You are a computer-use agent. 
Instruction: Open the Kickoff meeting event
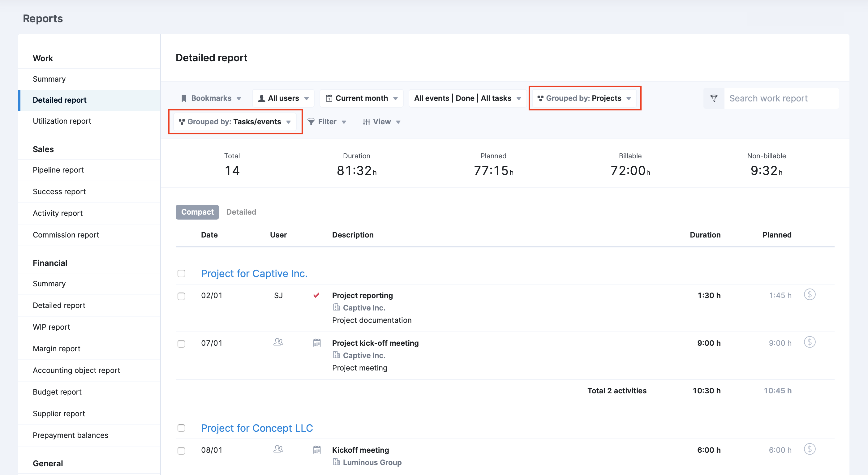(360, 450)
